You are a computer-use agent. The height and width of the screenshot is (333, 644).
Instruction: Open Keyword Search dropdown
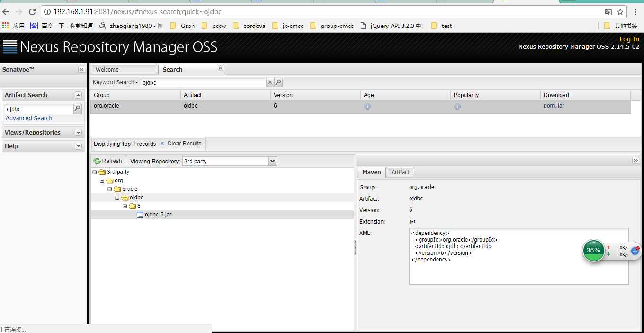tap(116, 82)
